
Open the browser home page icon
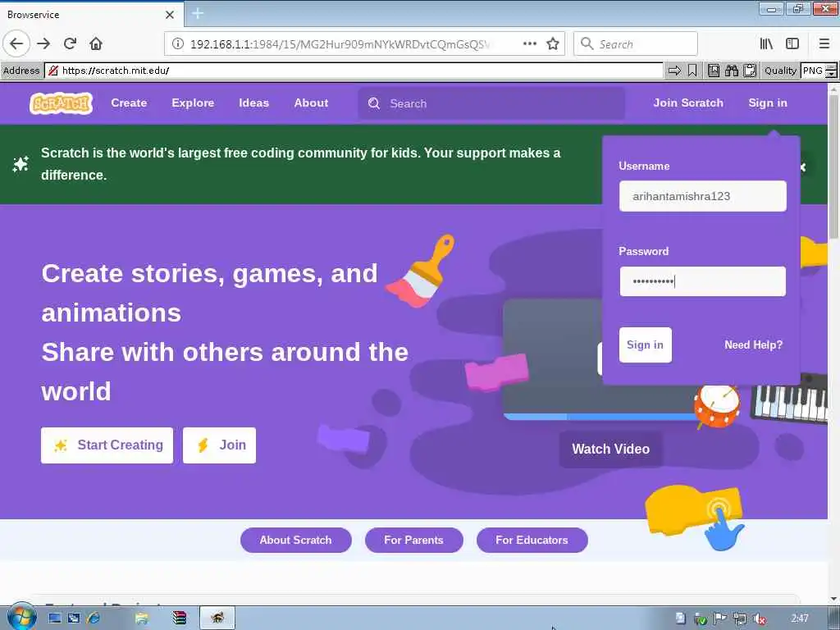click(x=96, y=43)
